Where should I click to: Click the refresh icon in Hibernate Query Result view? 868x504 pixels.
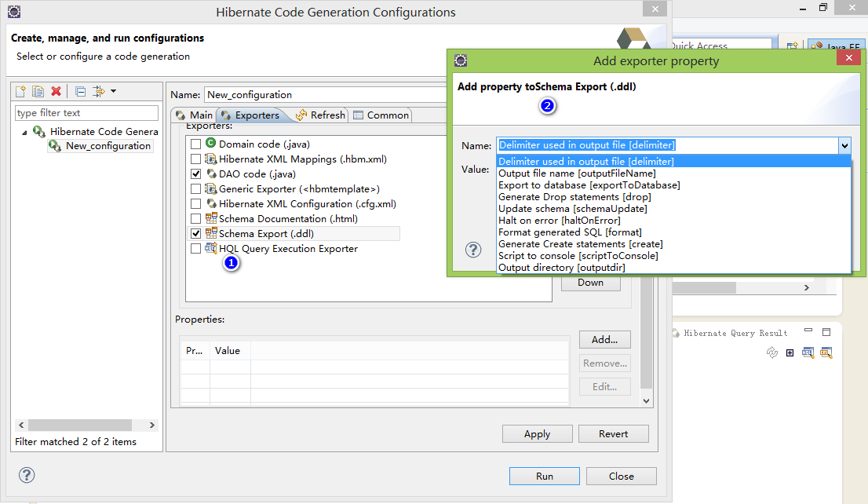772,352
